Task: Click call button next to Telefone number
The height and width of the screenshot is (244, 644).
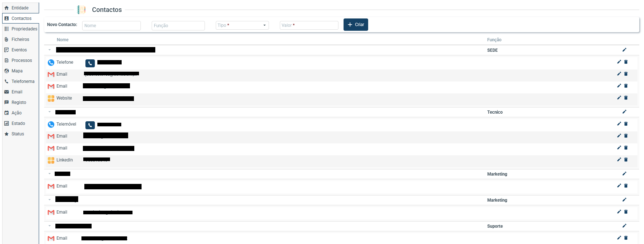Action: tap(90, 63)
